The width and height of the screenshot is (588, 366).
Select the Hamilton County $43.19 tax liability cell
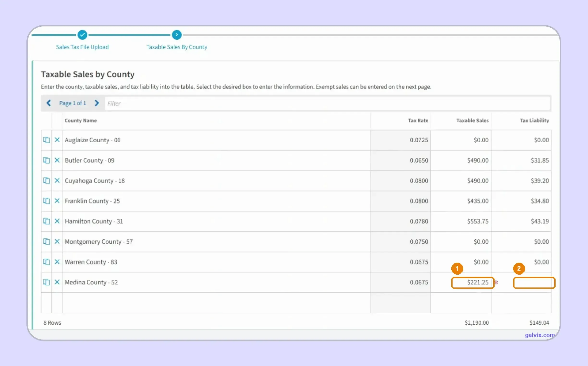click(521, 221)
